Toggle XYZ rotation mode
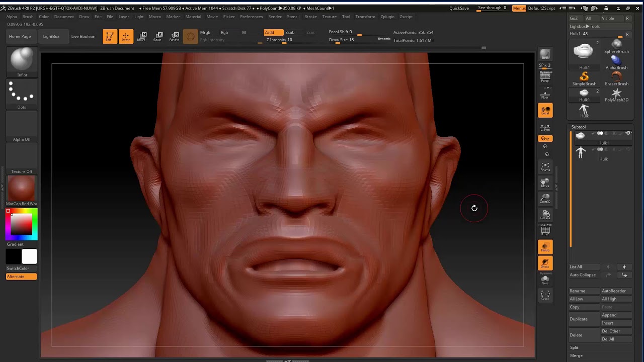 [x=545, y=138]
